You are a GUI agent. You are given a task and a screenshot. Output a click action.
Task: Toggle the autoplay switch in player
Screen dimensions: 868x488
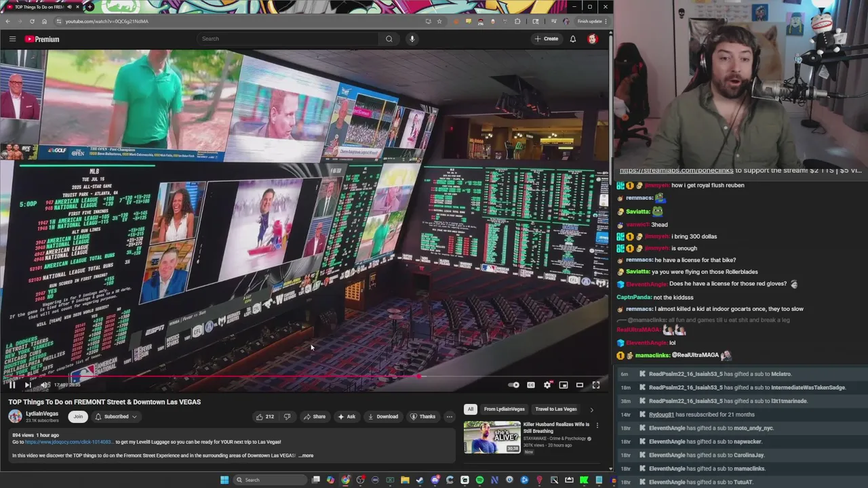[x=514, y=385]
